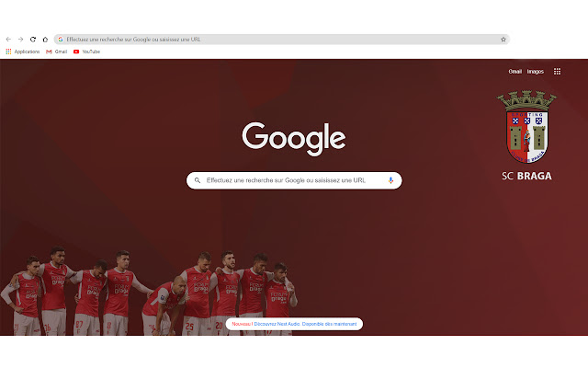Open the Applications bookmark

[x=23, y=52]
